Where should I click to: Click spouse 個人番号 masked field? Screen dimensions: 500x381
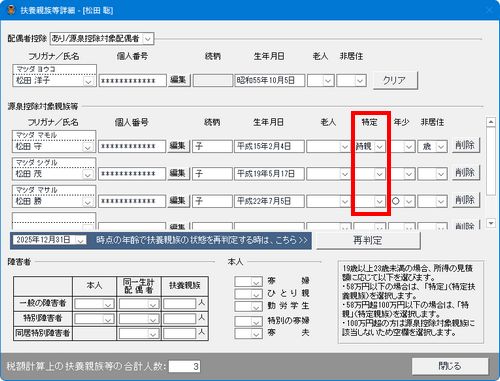(x=133, y=81)
